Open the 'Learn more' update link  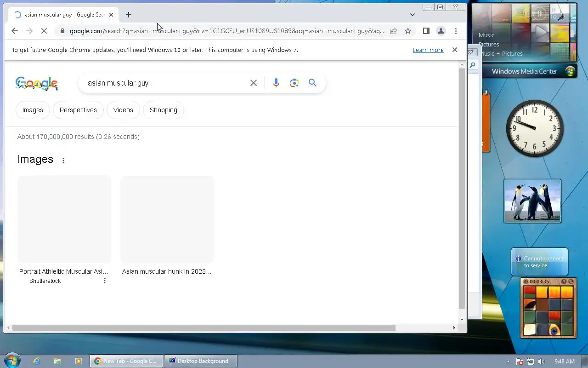(x=428, y=50)
